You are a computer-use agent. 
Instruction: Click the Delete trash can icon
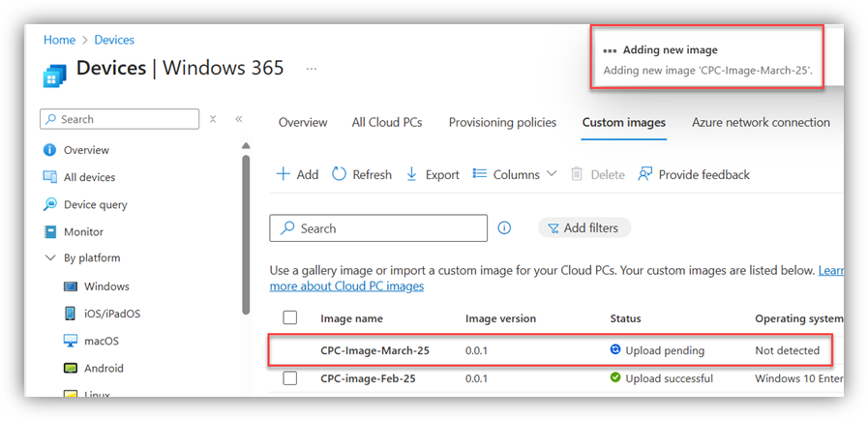point(577,174)
